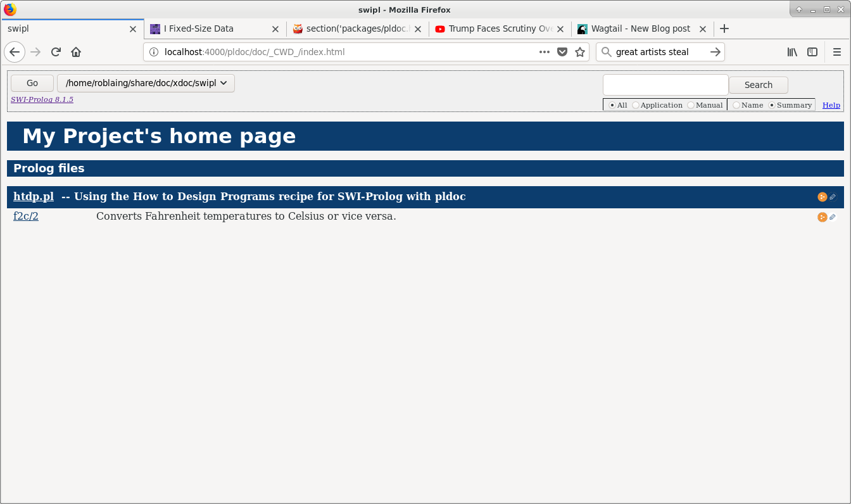Screen dimensions: 851x504
Task: Bookmark this page with the star
Action: tap(579, 52)
